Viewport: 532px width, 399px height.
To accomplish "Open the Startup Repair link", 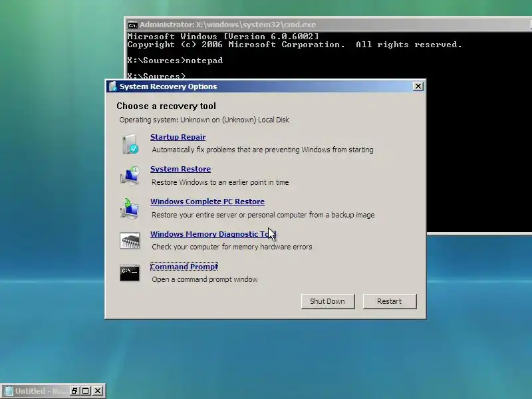I will point(178,137).
